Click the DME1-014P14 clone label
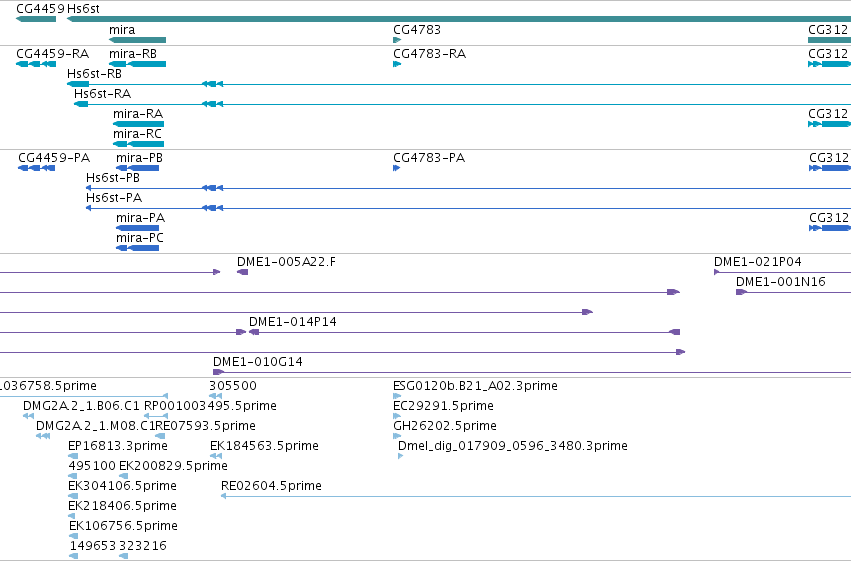Viewport: 851px width, 561px height. click(x=293, y=322)
